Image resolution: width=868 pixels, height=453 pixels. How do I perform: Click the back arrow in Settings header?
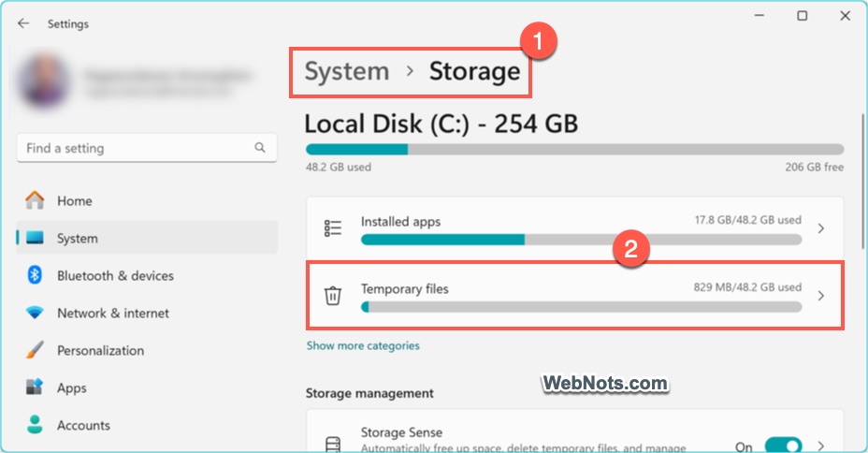pos(23,23)
